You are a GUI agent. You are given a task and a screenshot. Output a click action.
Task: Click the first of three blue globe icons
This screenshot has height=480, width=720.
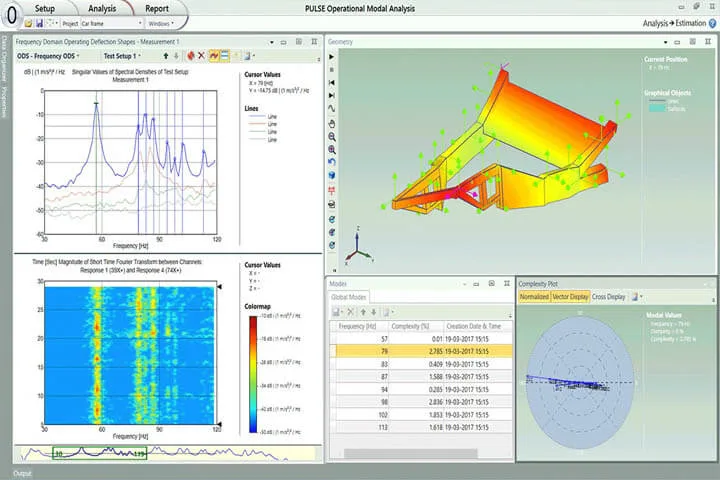(x=332, y=220)
